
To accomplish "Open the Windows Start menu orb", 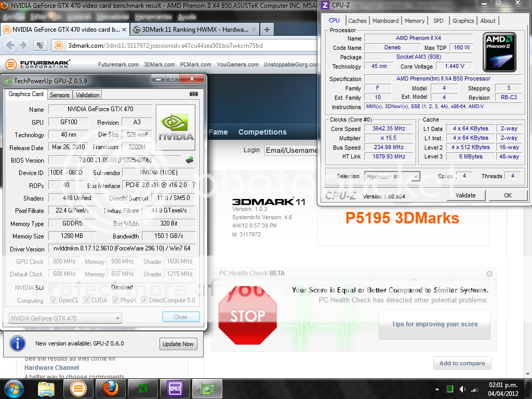I will click(x=14, y=389).
